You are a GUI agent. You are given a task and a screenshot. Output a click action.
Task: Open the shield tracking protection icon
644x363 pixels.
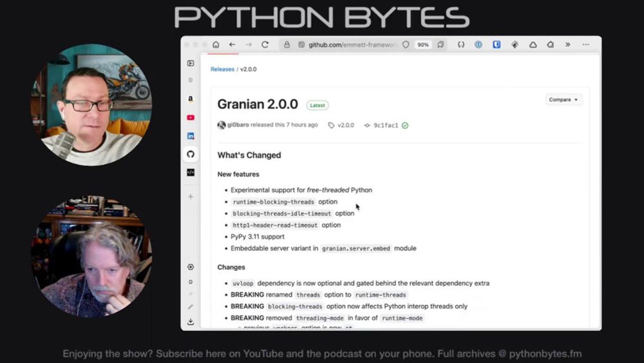pyautogui.click(x=406, y=44)
